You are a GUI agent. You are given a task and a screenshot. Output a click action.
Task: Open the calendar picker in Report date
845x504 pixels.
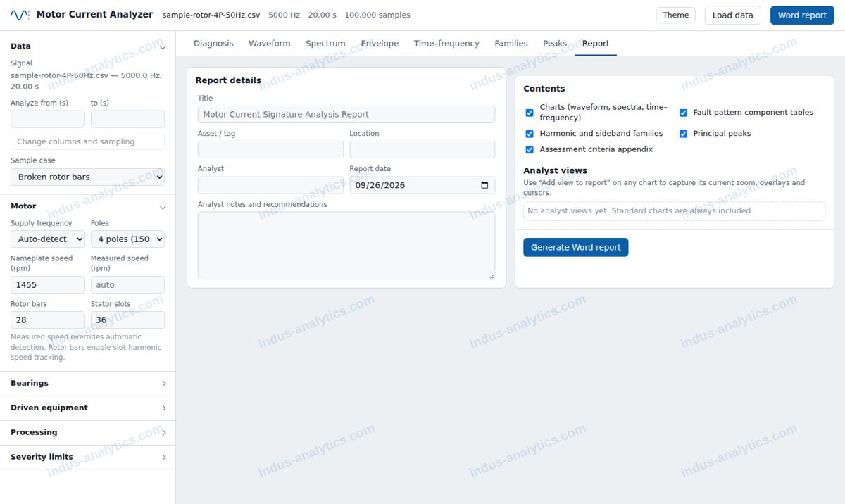pyautogui.click(x=484, y=185)
